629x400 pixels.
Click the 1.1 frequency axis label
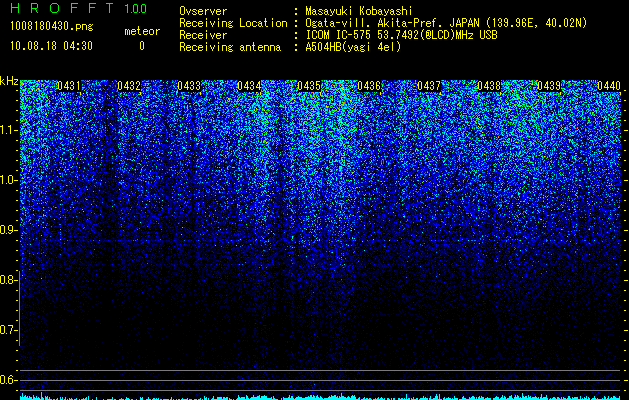[x=8, y=130]
